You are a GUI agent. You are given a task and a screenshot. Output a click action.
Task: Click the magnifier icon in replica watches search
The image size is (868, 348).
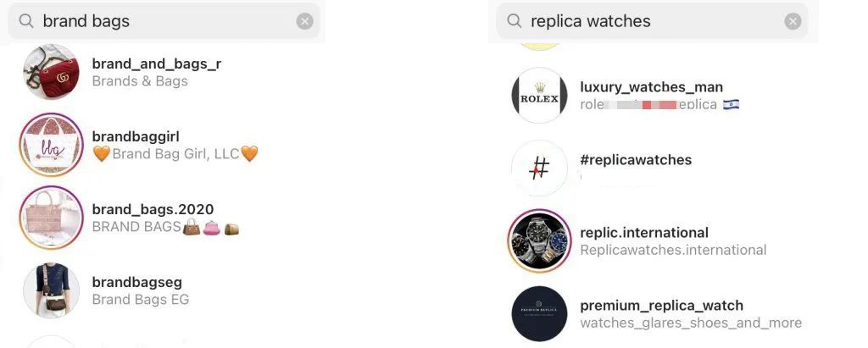[515, 21]
